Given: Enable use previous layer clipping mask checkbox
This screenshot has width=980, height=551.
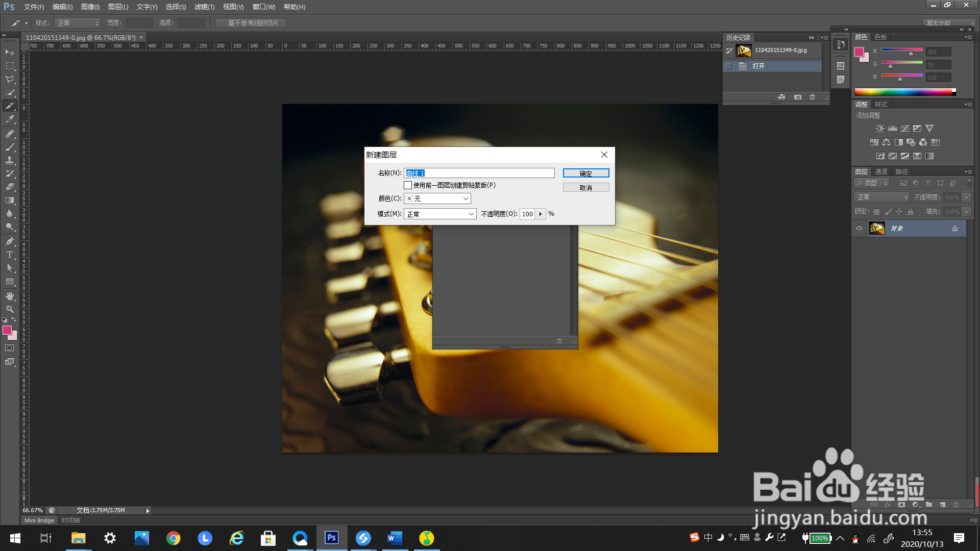Looking at the screenshot, I should pyautogui.click(x=408, y=185).
